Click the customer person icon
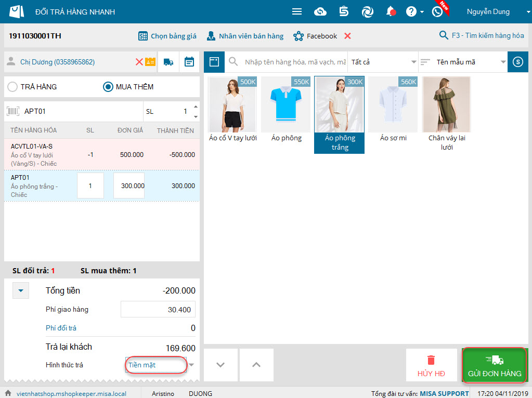532x398 pixels. point(11,61)
